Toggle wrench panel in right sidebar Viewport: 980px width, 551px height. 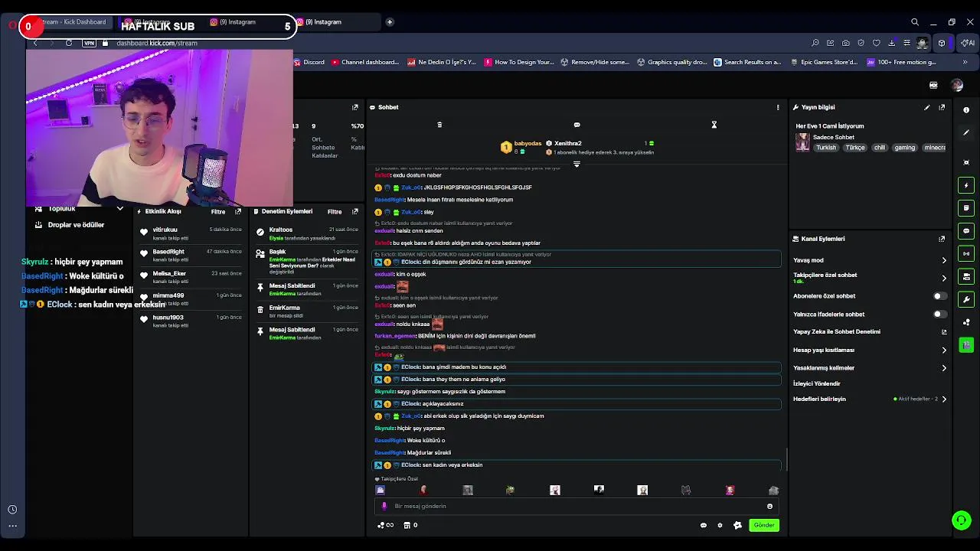click(966, 299)
